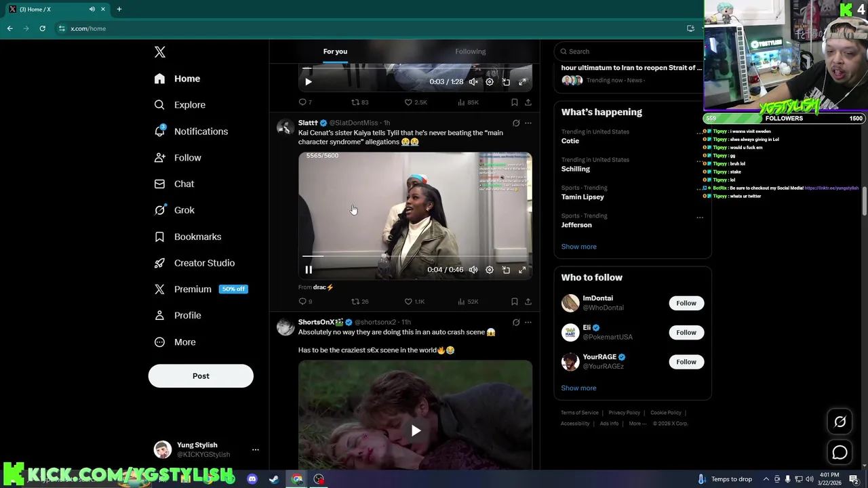View the 85K views analytics of top post
The image size is (868, 488).
(x=468, y=102)
